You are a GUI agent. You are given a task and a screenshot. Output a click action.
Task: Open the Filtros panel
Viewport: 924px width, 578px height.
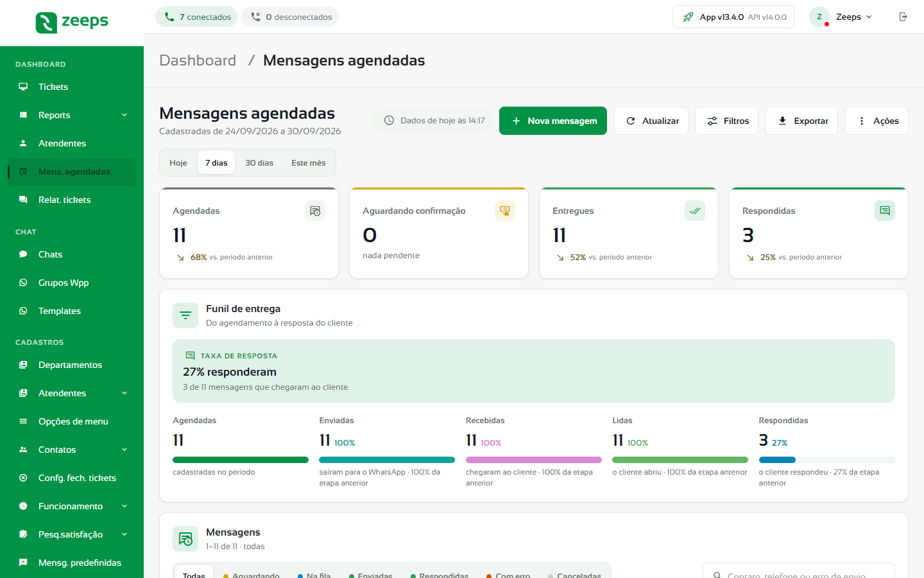point(727,121)
